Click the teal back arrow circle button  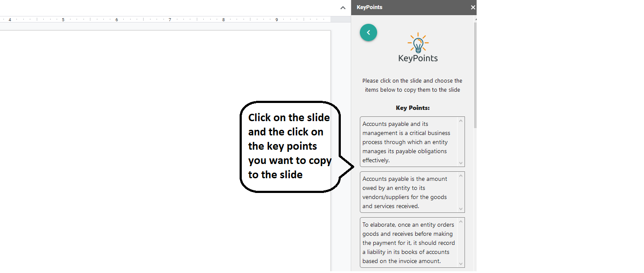pyautogui.click(x=368, y=32)
